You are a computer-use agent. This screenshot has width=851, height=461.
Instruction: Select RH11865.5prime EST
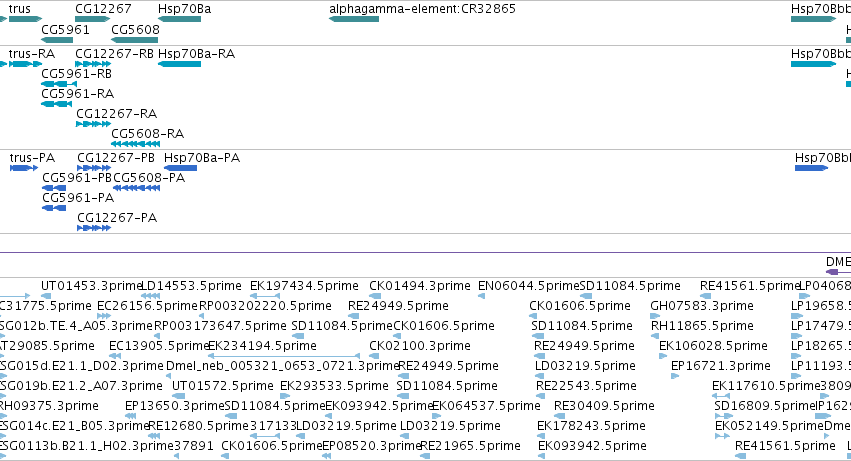[x=655, y=336]
